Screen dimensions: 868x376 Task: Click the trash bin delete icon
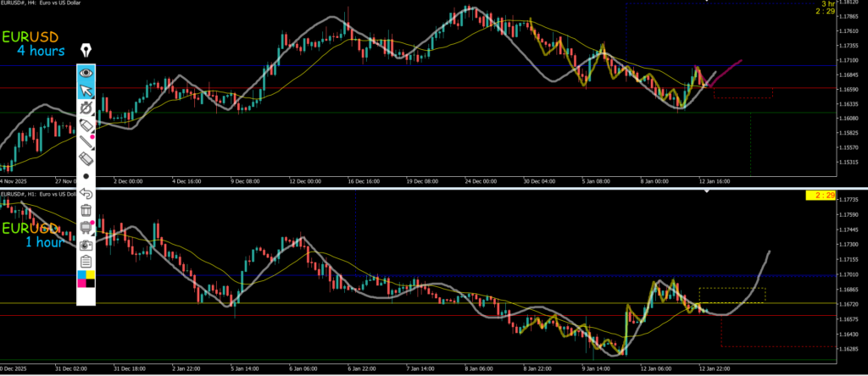coord(86,210)
